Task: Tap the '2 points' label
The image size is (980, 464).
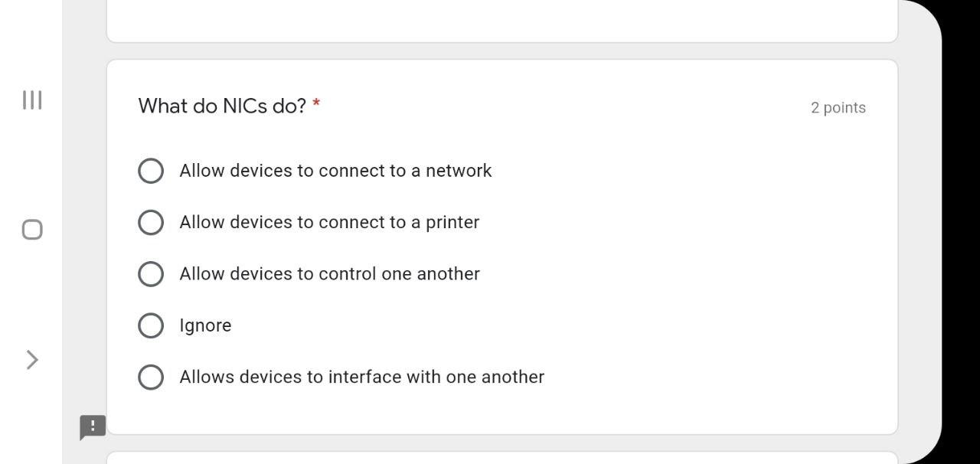Action: pos(838,107)
